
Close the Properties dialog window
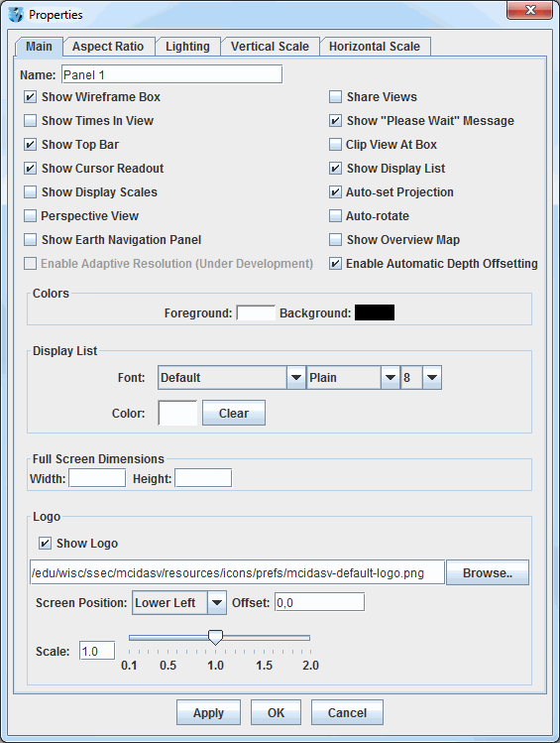coord(529,11)
